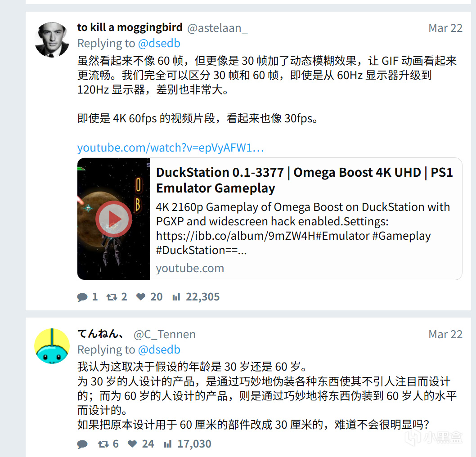The image size is (476, 457).
Task: Open @dsedb mention in astelaan_ reply
Action: 159,43
